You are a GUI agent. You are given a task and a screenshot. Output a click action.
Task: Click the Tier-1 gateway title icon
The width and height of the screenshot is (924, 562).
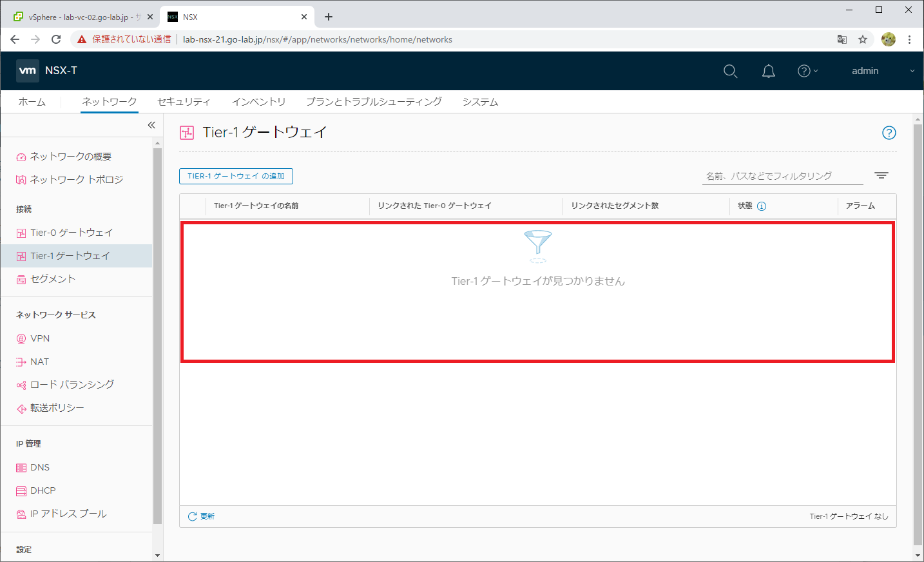tap(187, 133)
